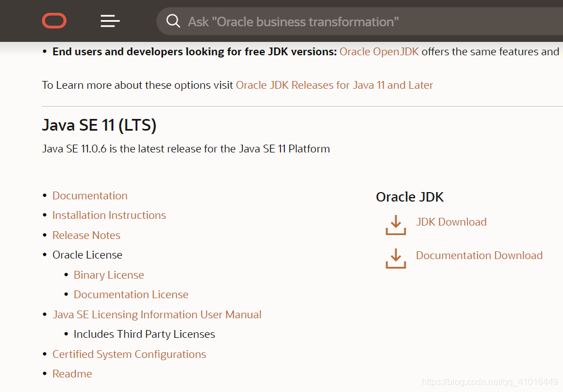This screenshot has height=392, width=563.
Task: Click the JDK Download link
Action: point(451,222)
